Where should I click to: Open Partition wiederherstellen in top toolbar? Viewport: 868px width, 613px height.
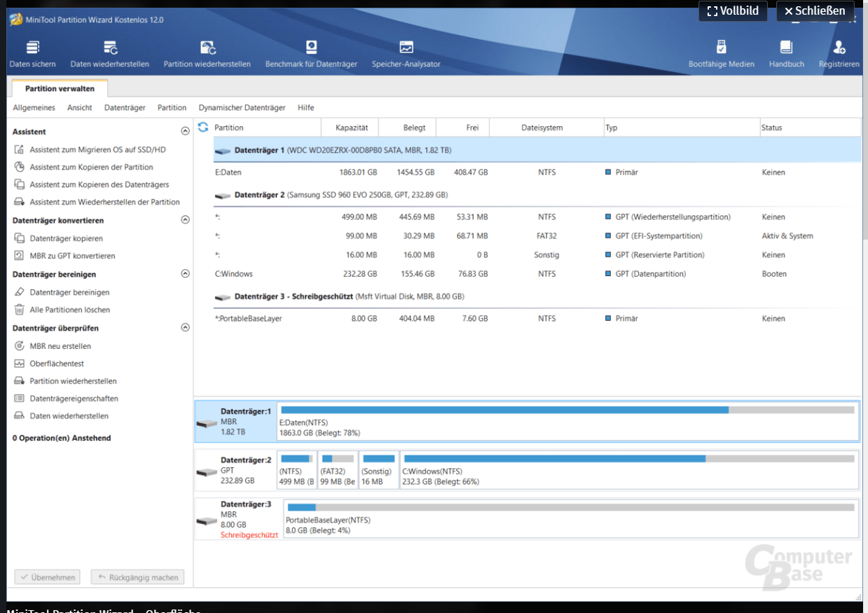tap(207, 55)
